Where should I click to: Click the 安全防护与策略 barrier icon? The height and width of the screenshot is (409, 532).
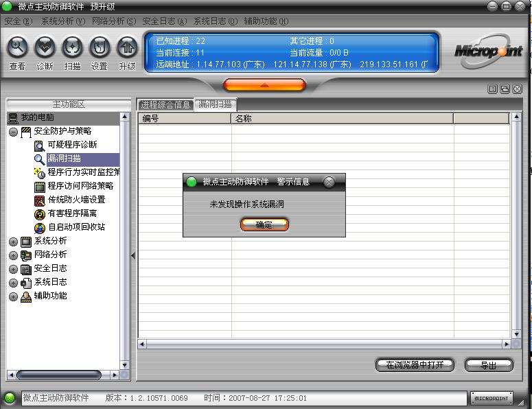[x=26, y=132]
